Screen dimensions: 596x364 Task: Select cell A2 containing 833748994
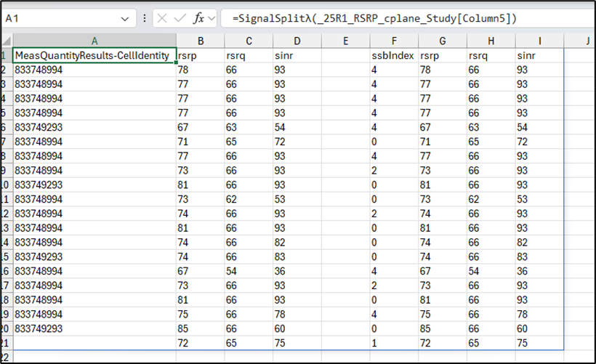tap(94, 70)
